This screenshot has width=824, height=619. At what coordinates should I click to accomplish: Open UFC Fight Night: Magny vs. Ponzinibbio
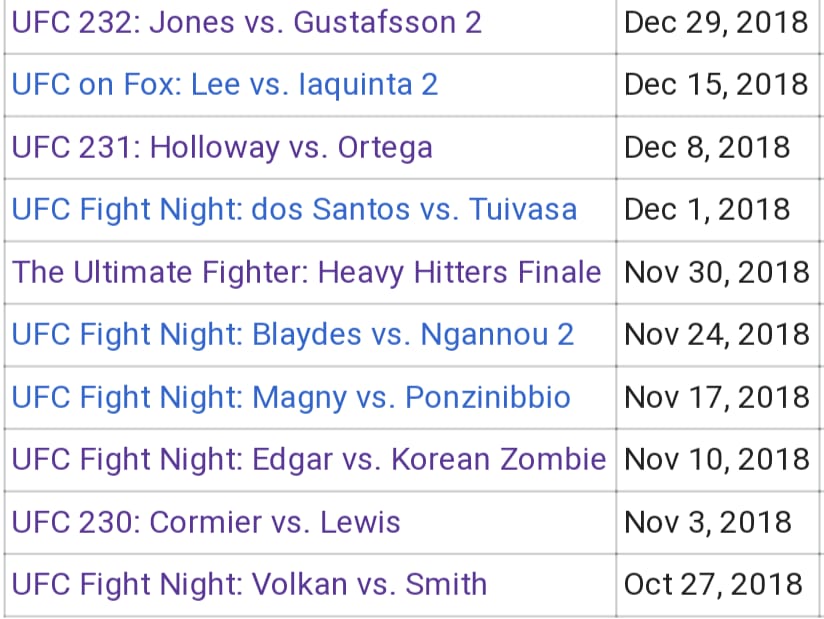coord(291,397)
